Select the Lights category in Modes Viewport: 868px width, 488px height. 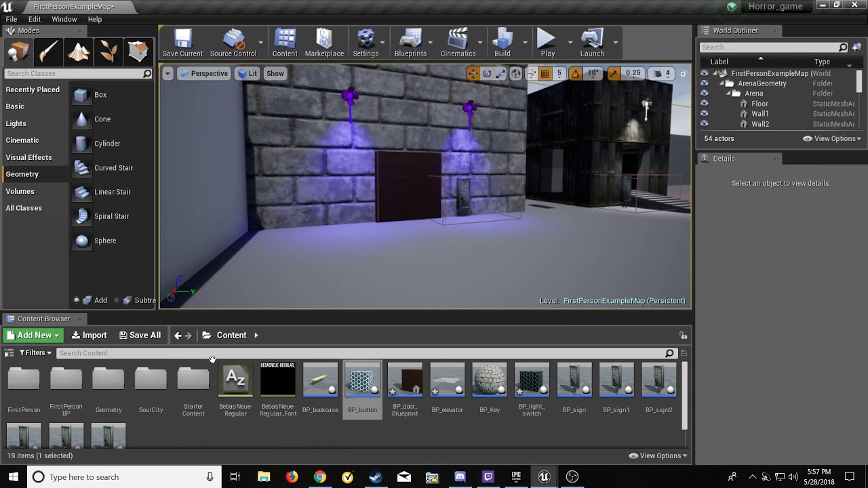pyautogui.click(x=16, y=123)
